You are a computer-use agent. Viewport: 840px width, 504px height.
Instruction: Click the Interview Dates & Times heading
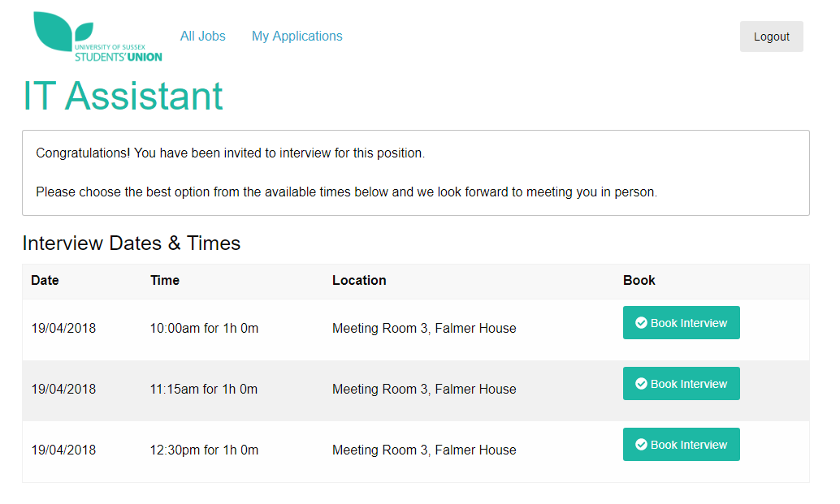pos(131,243)
